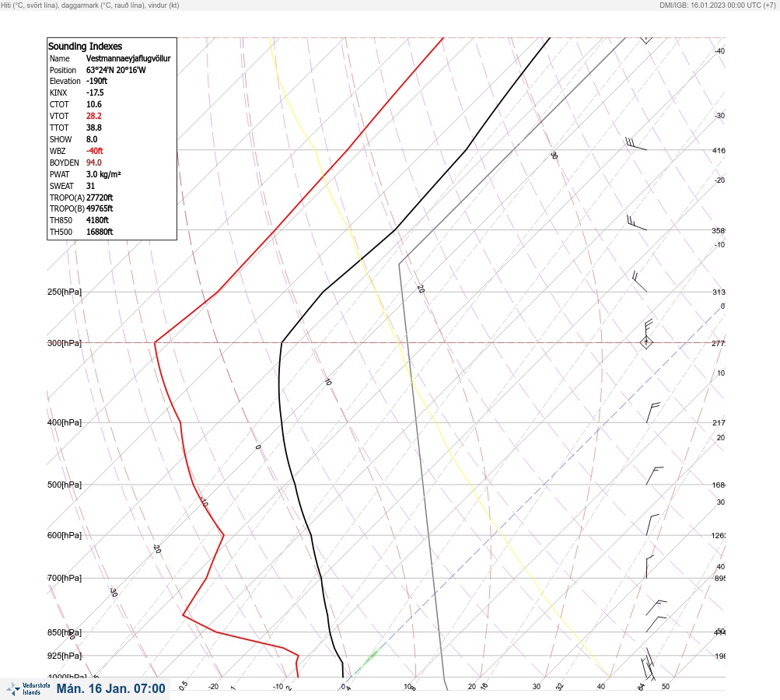This screenshot has height=700, width=780.
Task: Click the 0.5 mixing ratio label
Action: [184, 685]
